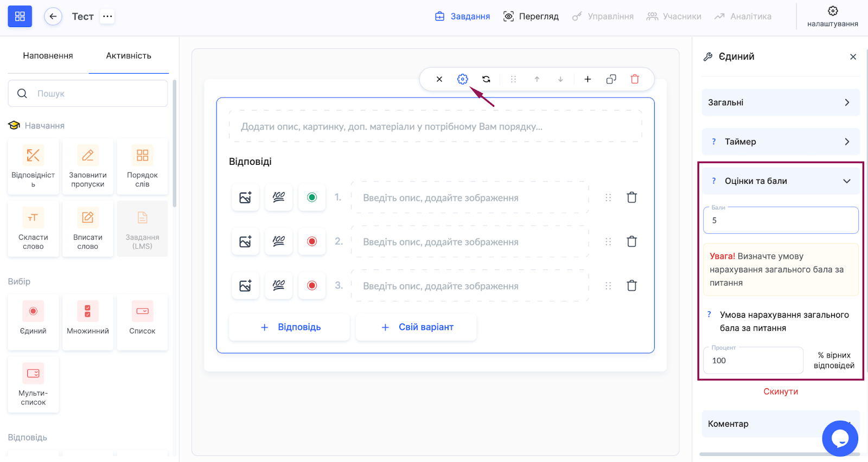Delete the third answer option

(x=631, y=286)
